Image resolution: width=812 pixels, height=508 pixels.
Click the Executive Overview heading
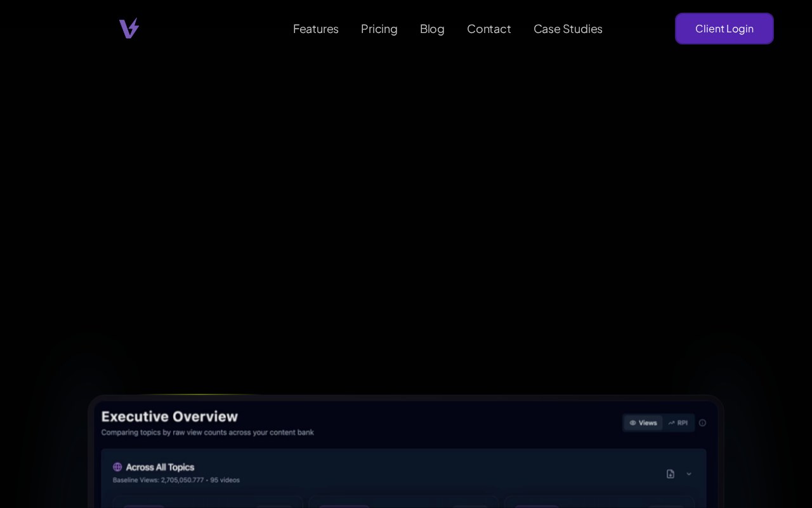(169, 417)
